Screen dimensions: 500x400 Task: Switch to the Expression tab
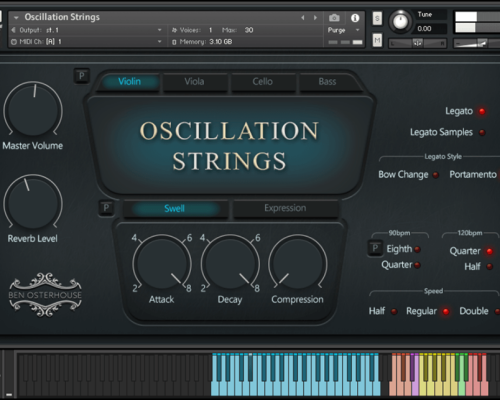pyautogui.click(x=285, y=208)
